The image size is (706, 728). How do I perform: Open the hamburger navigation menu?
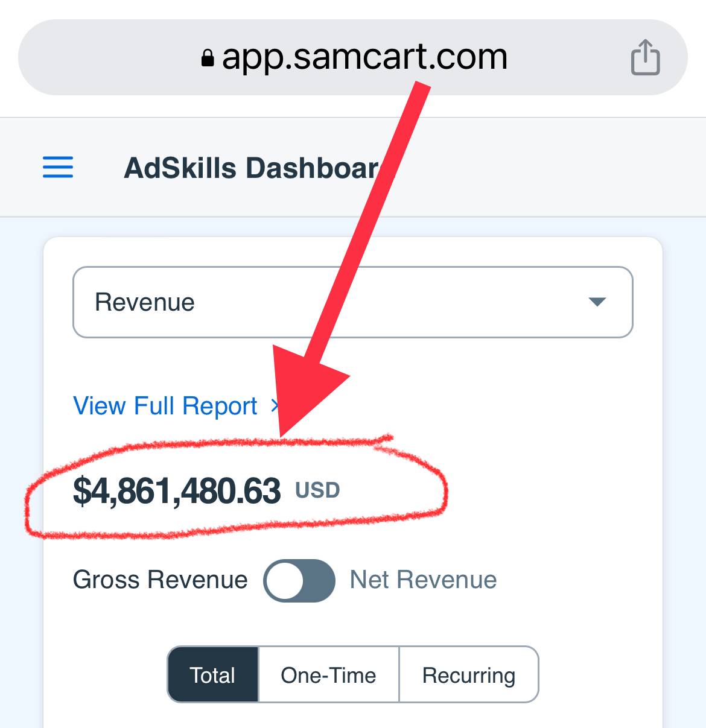[x=58, y=167]
